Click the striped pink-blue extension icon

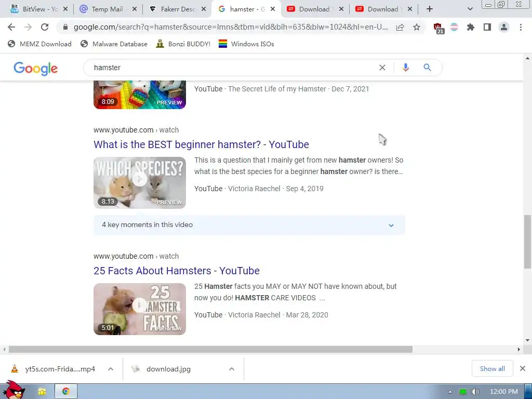point(454,27)
